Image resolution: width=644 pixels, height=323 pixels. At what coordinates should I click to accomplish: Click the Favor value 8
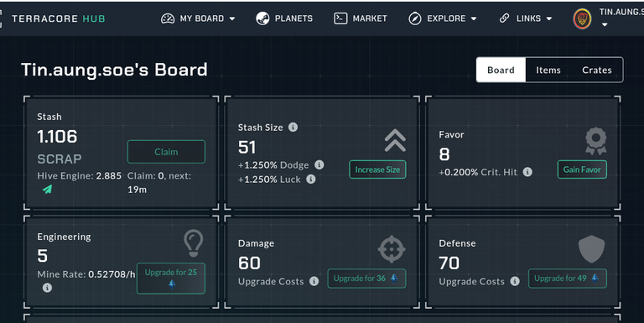click(444, 154)
